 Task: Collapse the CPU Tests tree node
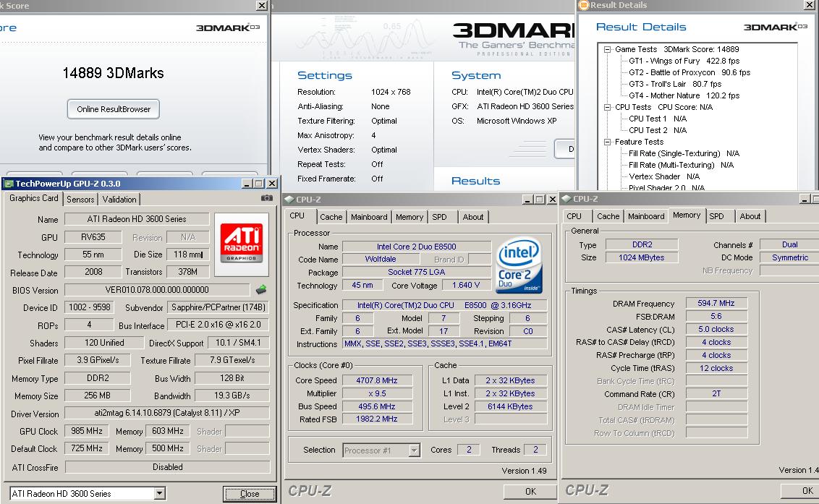[608, 108]
